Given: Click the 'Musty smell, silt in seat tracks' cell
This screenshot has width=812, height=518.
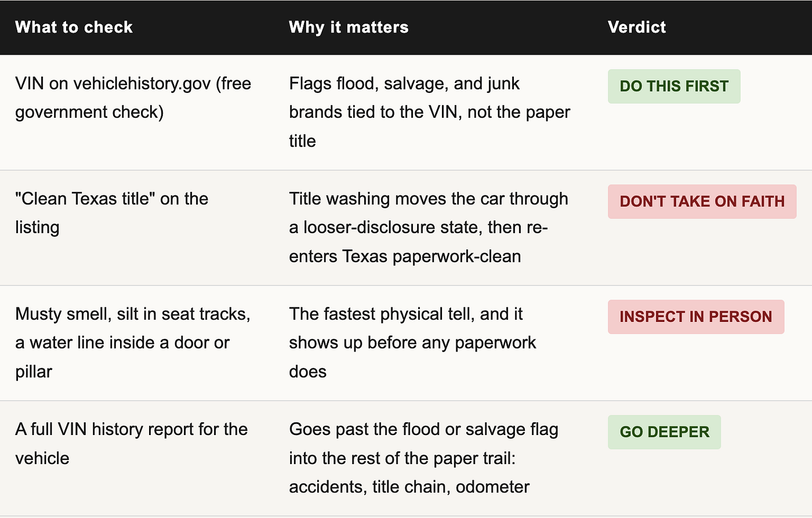Looking at the screenshot, I should point(133,342).
